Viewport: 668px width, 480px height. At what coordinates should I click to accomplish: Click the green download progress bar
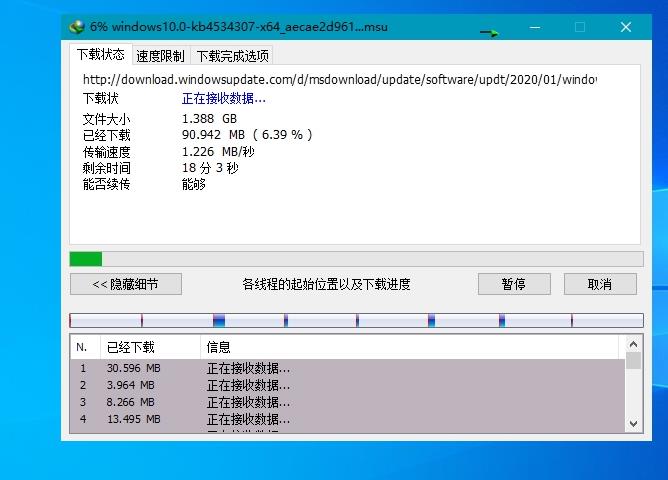tap(356, 259)
